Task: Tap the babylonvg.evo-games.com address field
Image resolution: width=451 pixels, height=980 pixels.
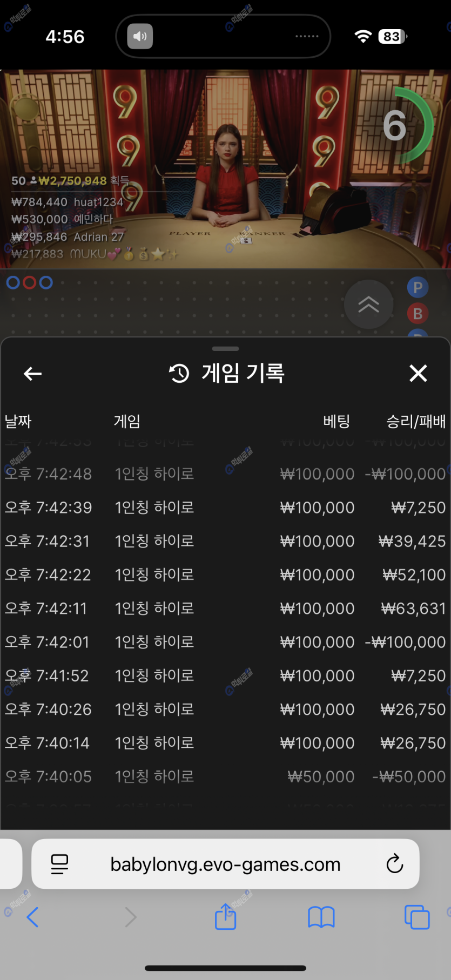Action: point(225,864)
